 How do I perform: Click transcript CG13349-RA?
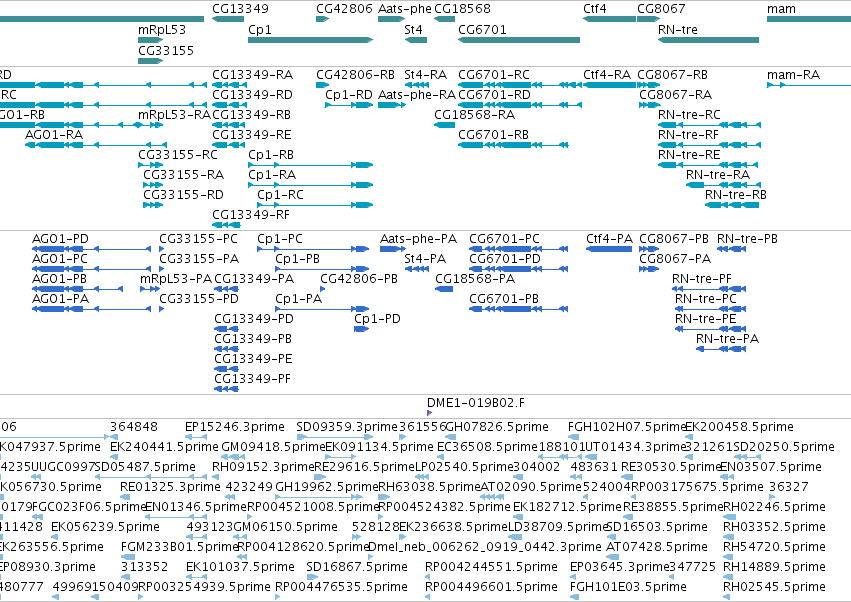252,74
